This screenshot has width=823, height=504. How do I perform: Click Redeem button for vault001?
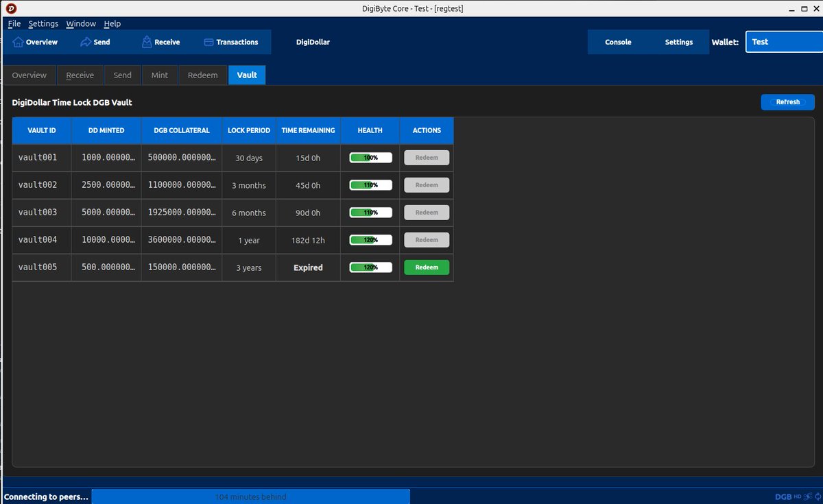point(427,158)
